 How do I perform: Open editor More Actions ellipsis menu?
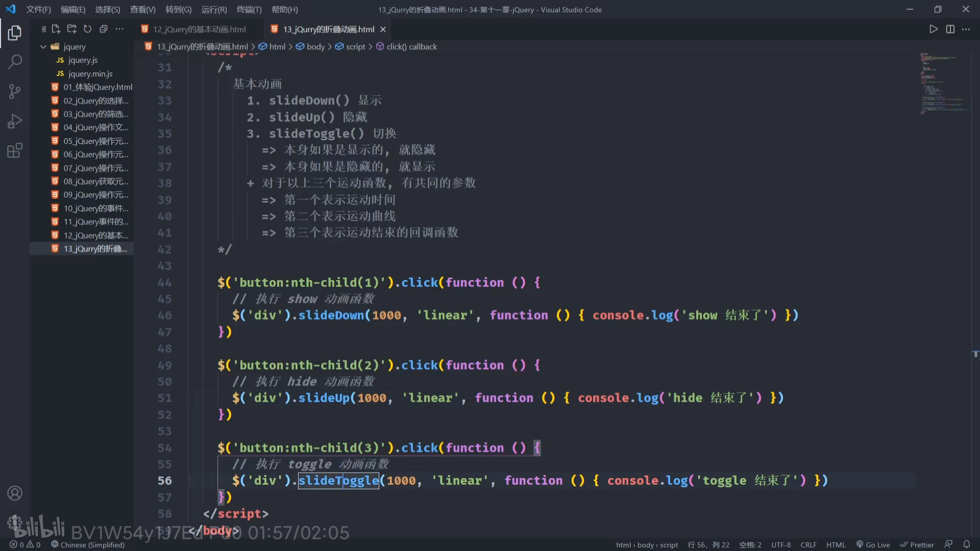[966, 29]
